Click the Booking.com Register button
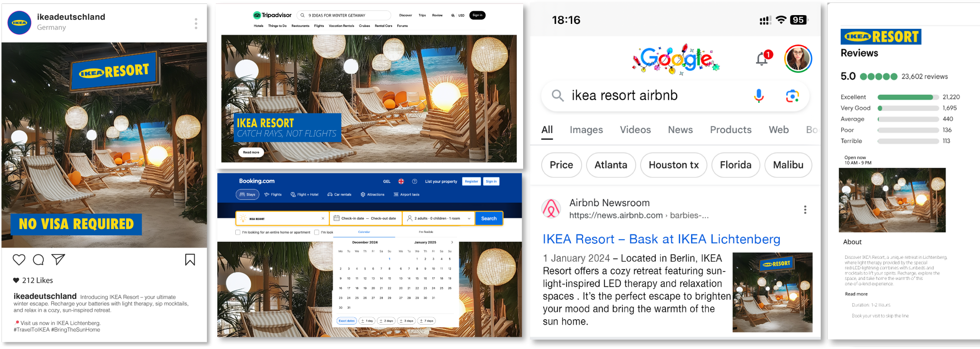The width and height of the screenshot is (980, 349). coord(471,181)
